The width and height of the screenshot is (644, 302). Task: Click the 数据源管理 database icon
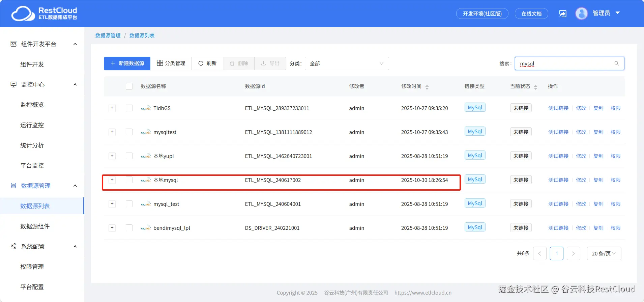pos(13,186)
